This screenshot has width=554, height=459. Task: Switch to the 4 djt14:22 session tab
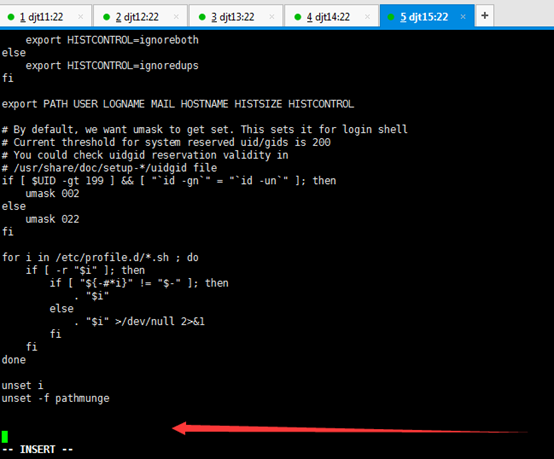(x=331, y=16)
